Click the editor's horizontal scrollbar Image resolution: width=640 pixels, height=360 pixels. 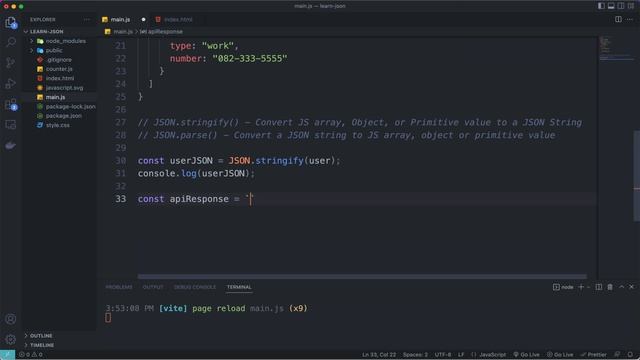362,276
